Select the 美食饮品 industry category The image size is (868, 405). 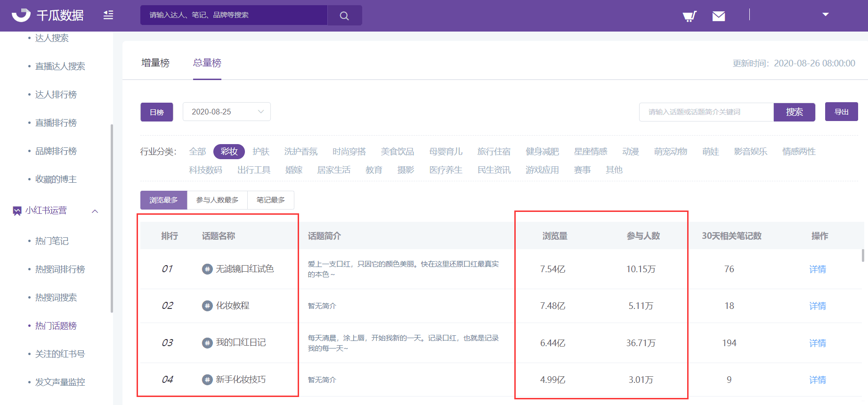[397, 152]
